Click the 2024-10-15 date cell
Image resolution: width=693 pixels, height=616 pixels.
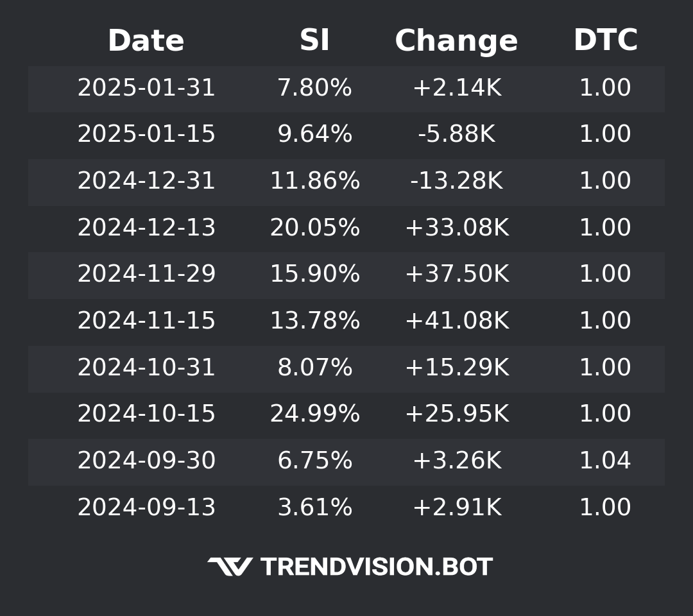[146, 414]
